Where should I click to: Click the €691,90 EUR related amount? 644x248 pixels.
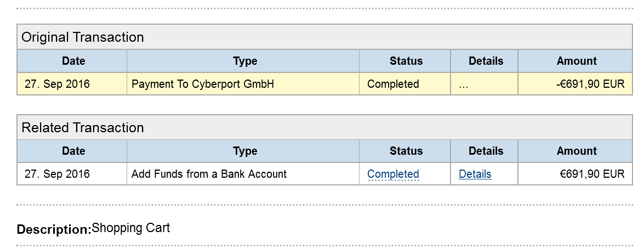pos(592,174)
